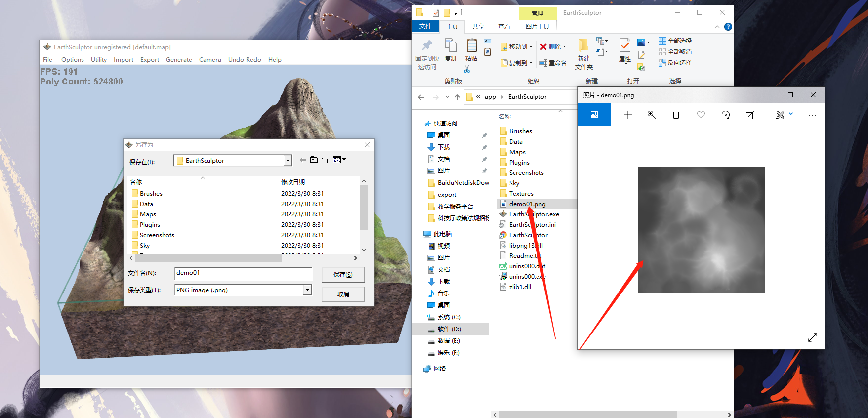Click Quick access (快速访问) in navigation pane
868x418 pixels.
[x=445, y=123]
